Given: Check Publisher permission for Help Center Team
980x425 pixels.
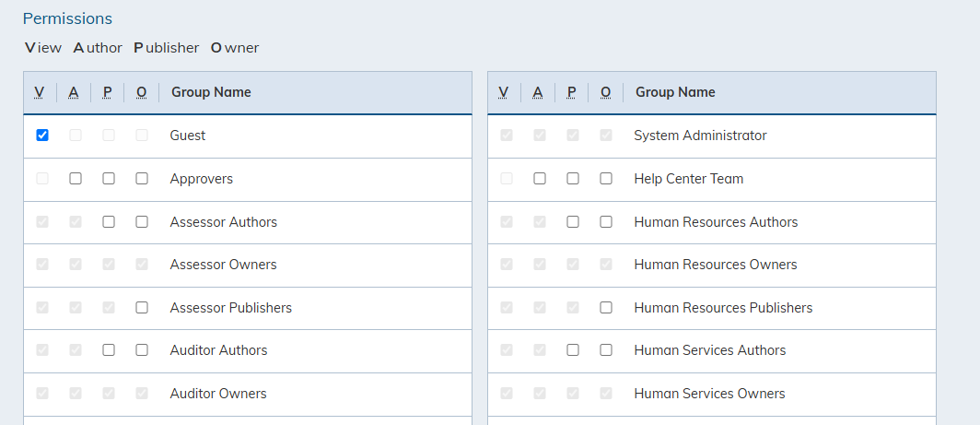Looking at the screenshot, I should tap(573, 178).
